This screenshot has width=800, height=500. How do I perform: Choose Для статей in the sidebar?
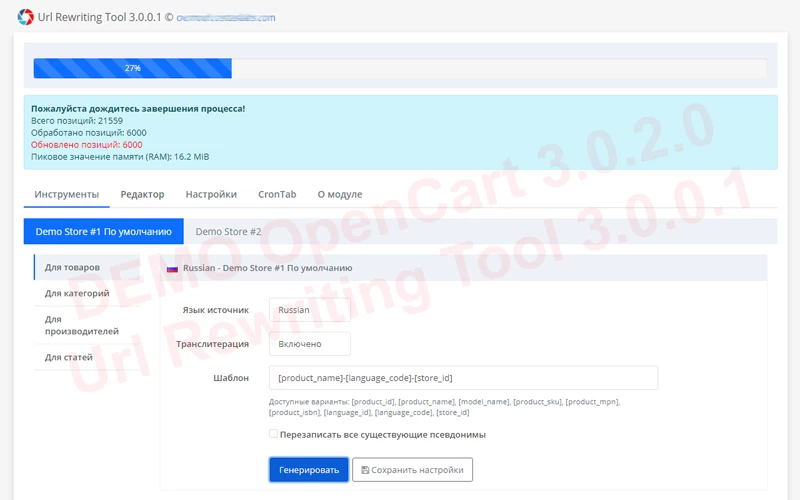(x=87, y=357)
